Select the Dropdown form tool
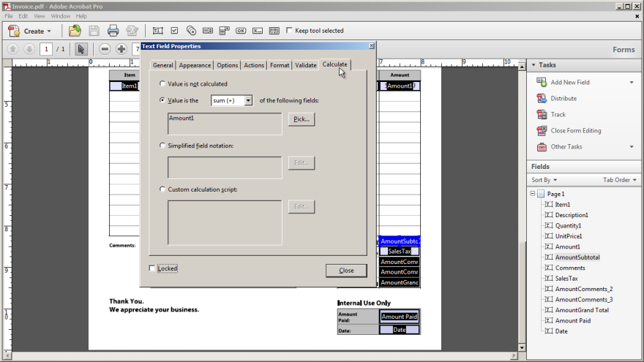The width and height of the screenshot is (644, 362). (x=224, y=31)
